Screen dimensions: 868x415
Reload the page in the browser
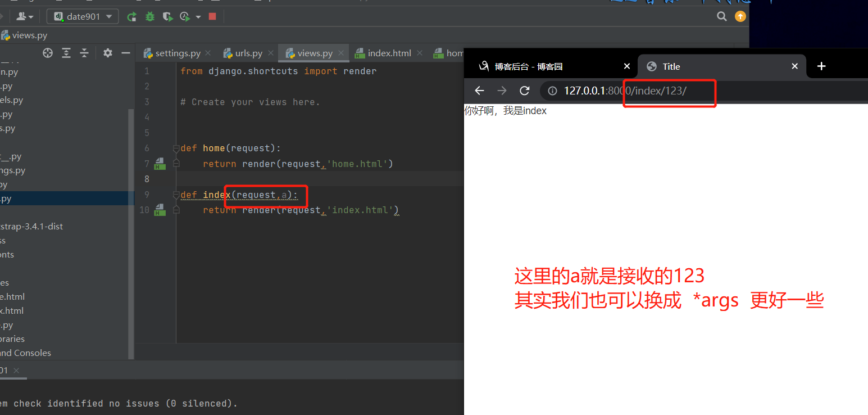pyautogui.click(x=525, y=91)
